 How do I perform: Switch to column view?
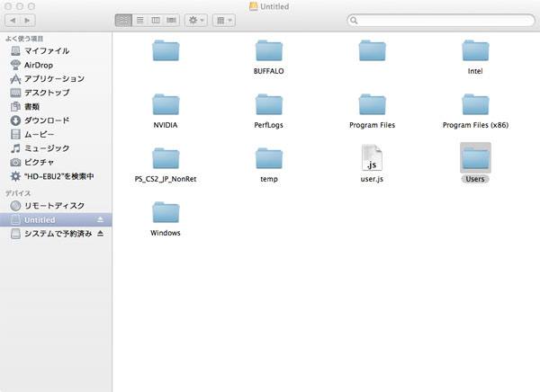pyautogui.click(x=155, y=20)
